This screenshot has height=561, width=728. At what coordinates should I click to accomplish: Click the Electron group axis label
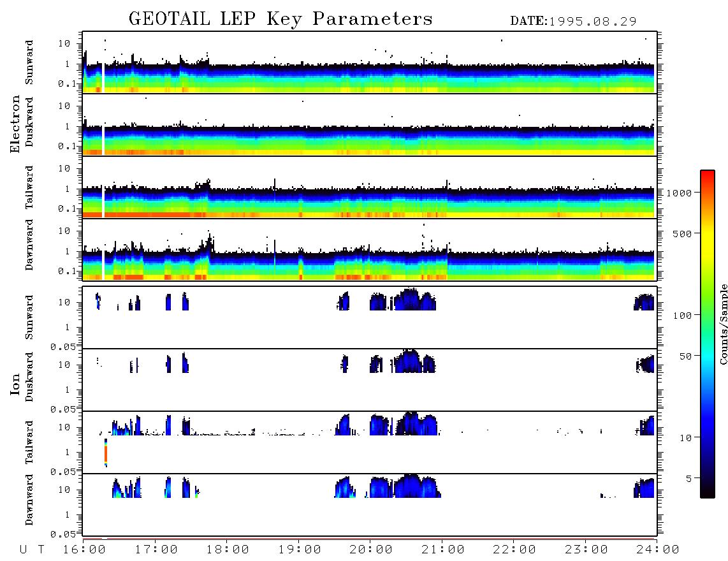(15, 124)
